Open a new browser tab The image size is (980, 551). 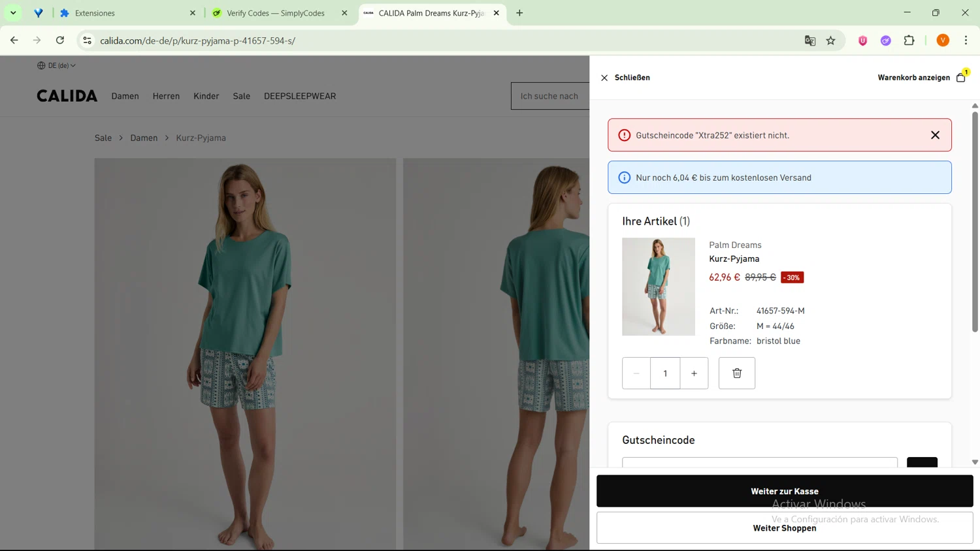point(519,13)
